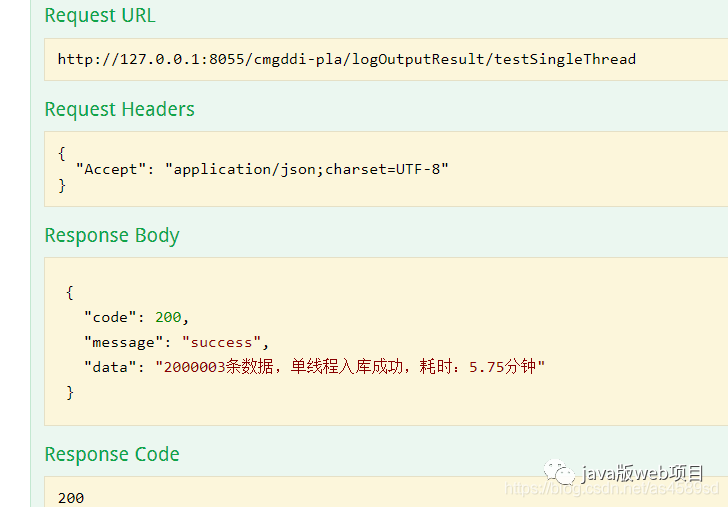Open the blog.csdn.net watermark link
Image resolution: width=728 pixels, height=507 pixels.
612,489
